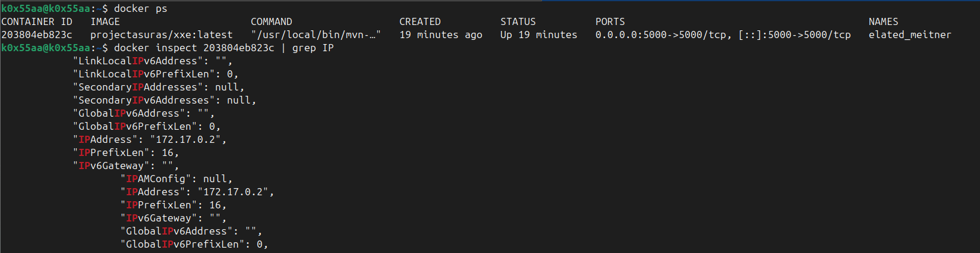Click the first shell prompt k0x55aa@k0x55aa
This screenshot has width=980, height=253.
point(46,8)
